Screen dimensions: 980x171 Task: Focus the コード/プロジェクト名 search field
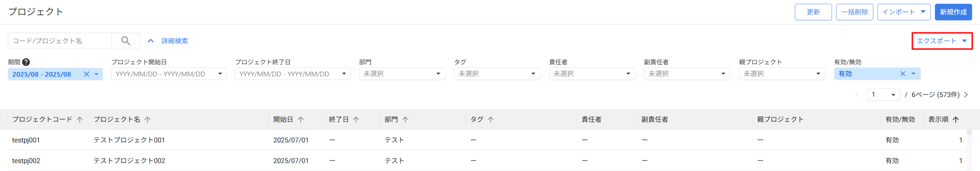[x=60, y=41]
